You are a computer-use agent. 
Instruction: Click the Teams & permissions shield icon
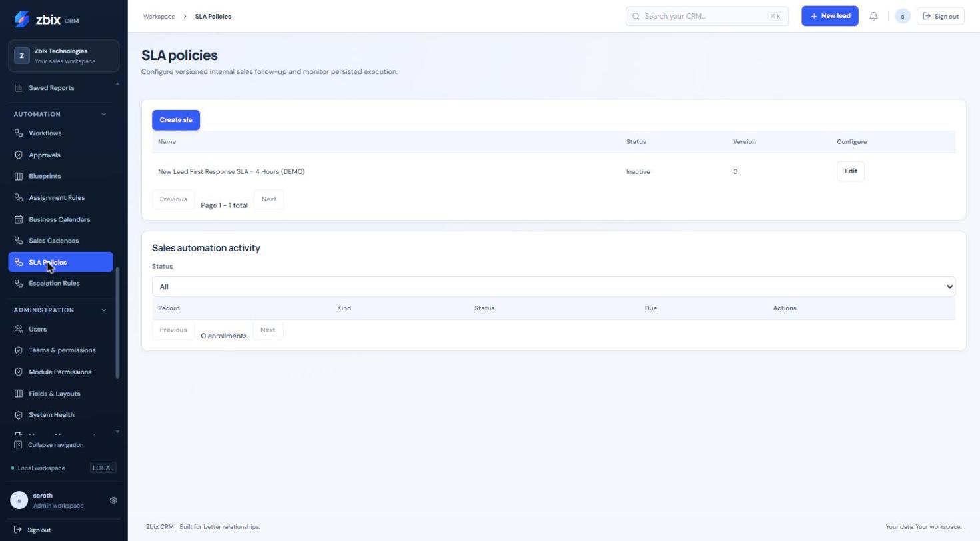pos(19,350)
